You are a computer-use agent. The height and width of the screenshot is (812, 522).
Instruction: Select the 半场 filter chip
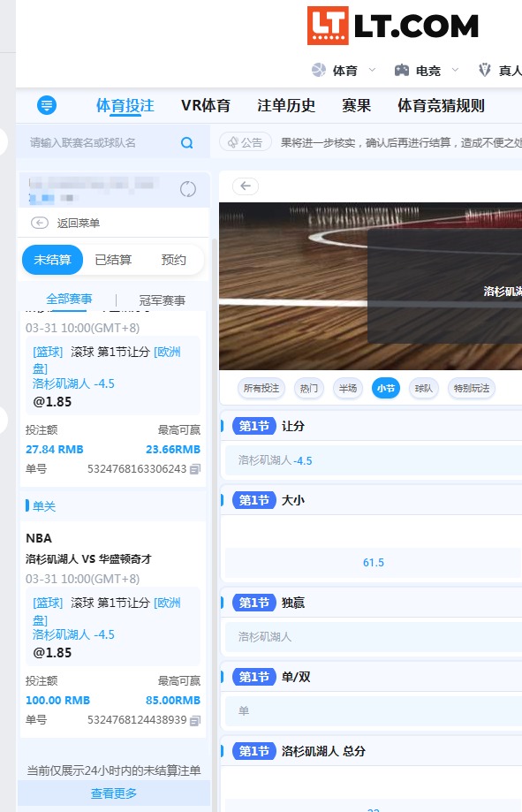pos(348,388)
